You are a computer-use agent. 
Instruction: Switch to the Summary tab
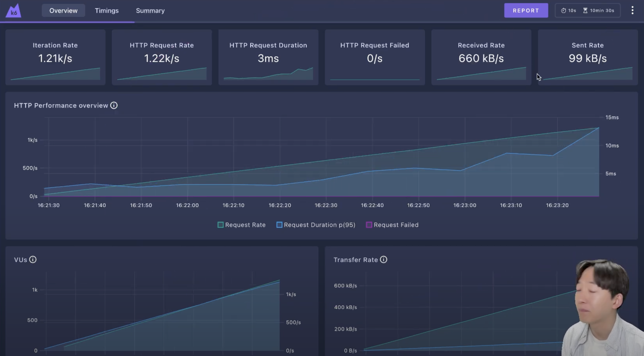150,11
